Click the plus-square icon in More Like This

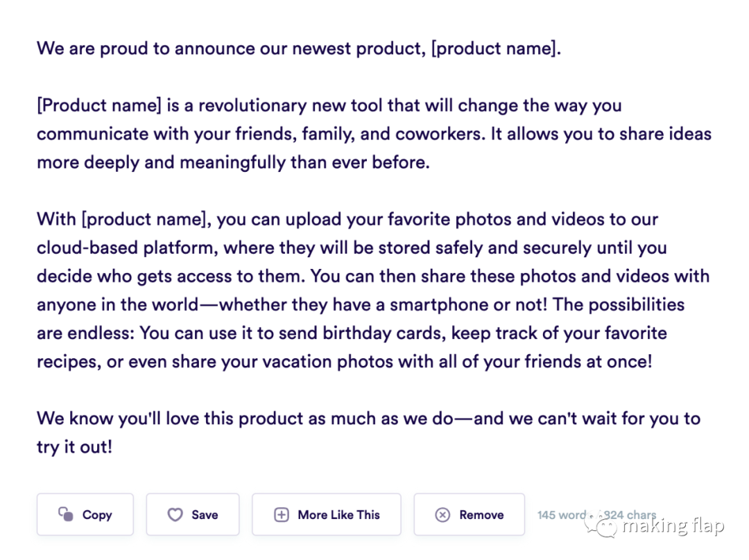282,515
